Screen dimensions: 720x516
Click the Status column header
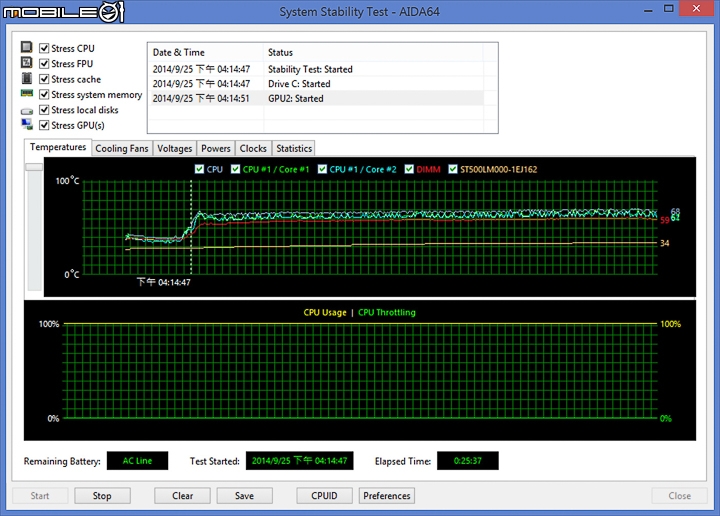click(373, 52)
